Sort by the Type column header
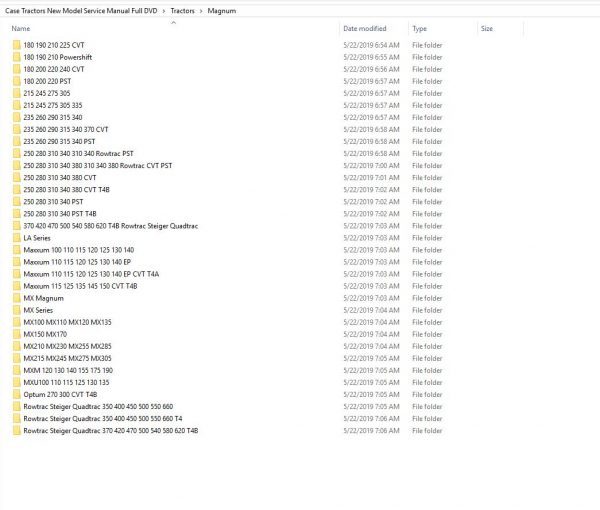This screenshot has width=600, height=510. pyautogui.click(x=419, y=29)
